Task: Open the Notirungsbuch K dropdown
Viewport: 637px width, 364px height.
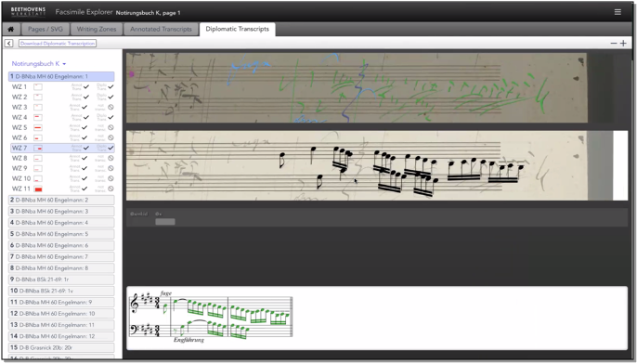Action: tap(39, 64)
